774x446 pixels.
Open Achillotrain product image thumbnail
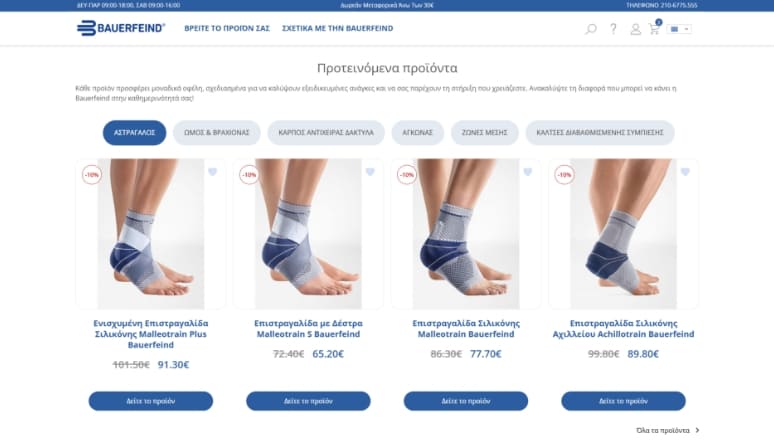pos(623,234)
